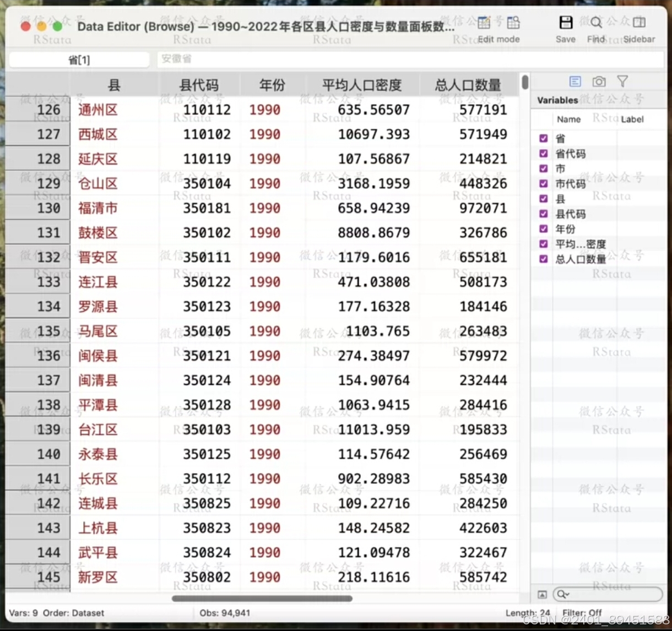Viewport: 672px width, 631px height.
Task: Click the cell 罗源县
Action: 98,306
